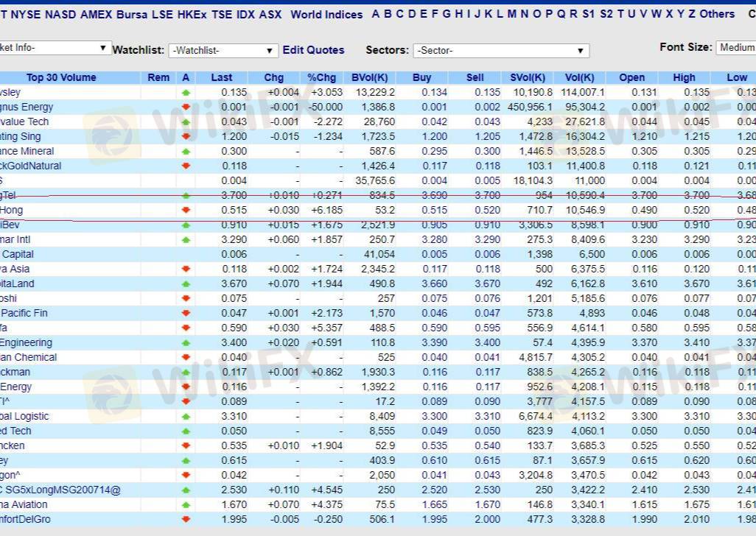Image resolution: width=756 pixels, height=536 pixels.
Task: Click the red down arrow in the ComfortDelGro row
Action: 186,520
